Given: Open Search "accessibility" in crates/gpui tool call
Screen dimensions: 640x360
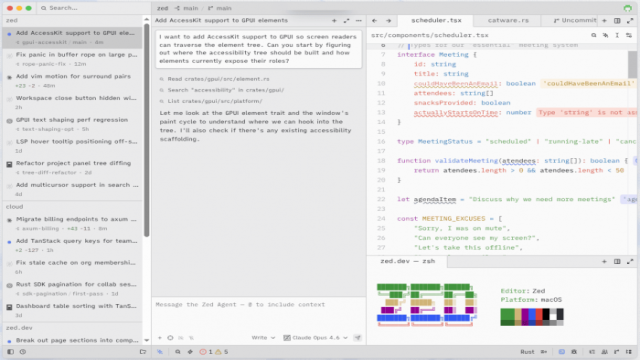Looking at the screenshot, I should click(x=222, y=90).
